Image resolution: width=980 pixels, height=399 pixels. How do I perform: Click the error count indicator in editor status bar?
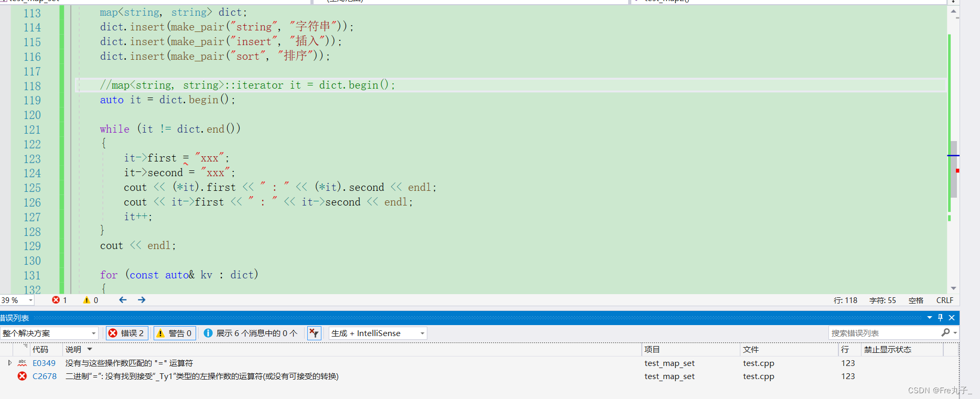pos(59,300)
